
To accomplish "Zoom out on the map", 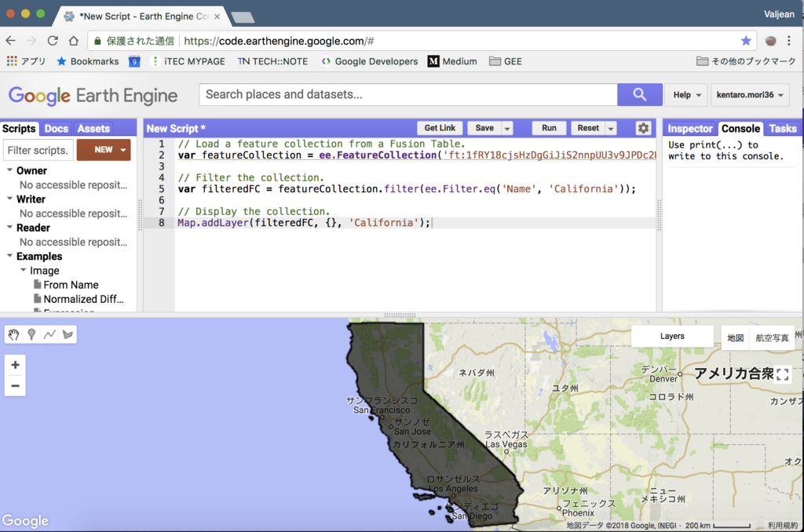I will 16,386.
